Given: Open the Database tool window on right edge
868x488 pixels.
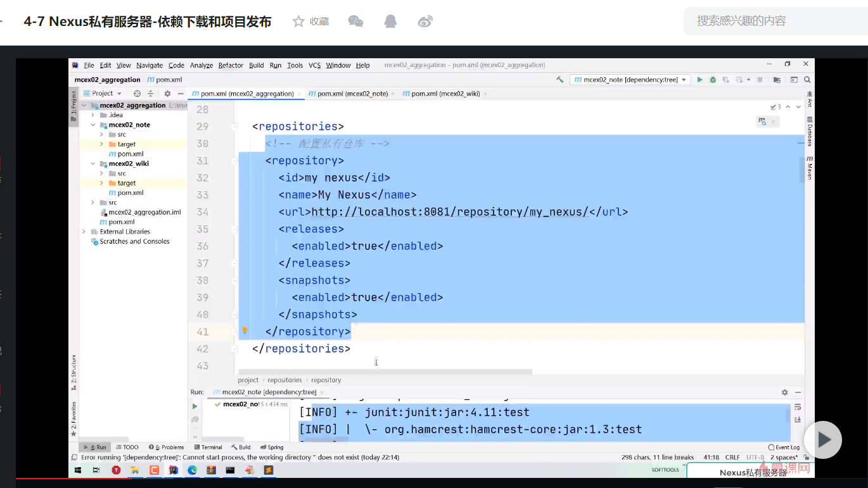Looking at the screenshot, I should tap(810, 132).
